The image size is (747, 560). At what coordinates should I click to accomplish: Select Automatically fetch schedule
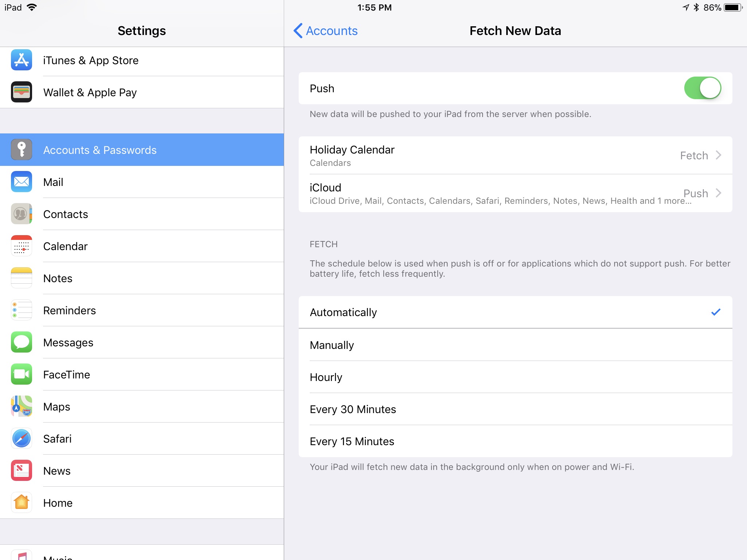click(x=515, y=312)
